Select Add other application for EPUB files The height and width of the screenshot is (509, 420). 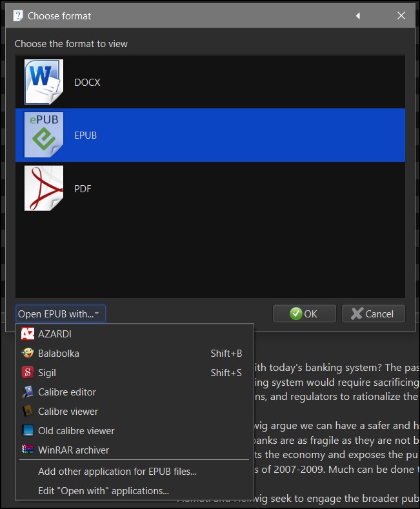click(134, 472)
